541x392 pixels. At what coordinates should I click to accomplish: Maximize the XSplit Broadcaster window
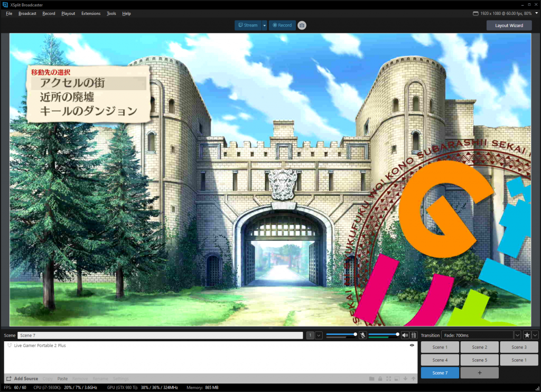[529, 4]
